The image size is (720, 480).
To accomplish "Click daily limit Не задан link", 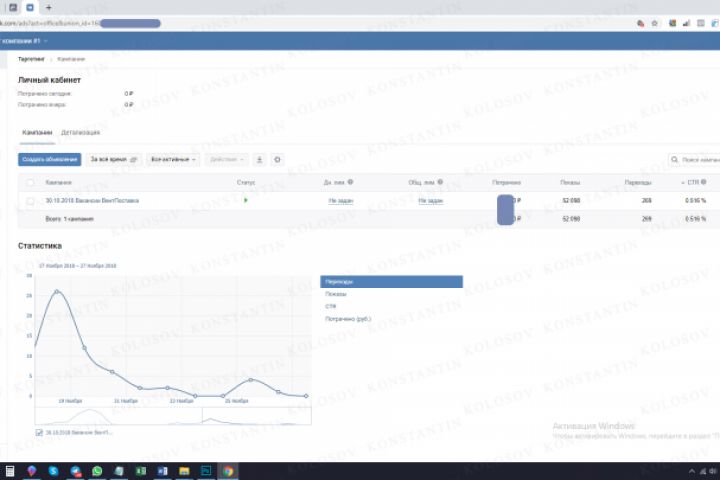I will [x=341, y=201].
